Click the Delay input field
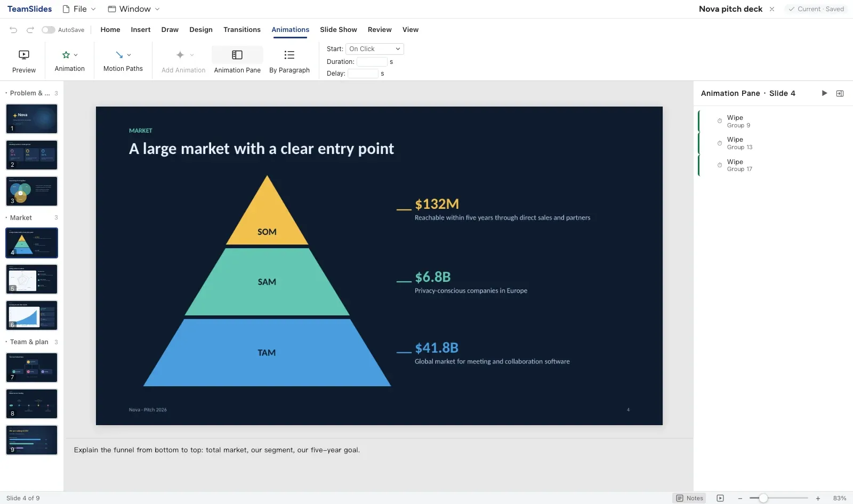853x504 pixels. [x=363, y=74]
